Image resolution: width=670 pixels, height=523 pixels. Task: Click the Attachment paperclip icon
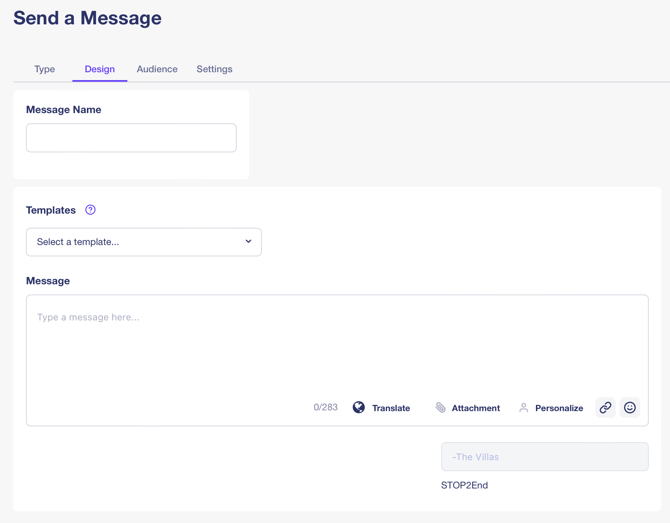tap(440, 408)
